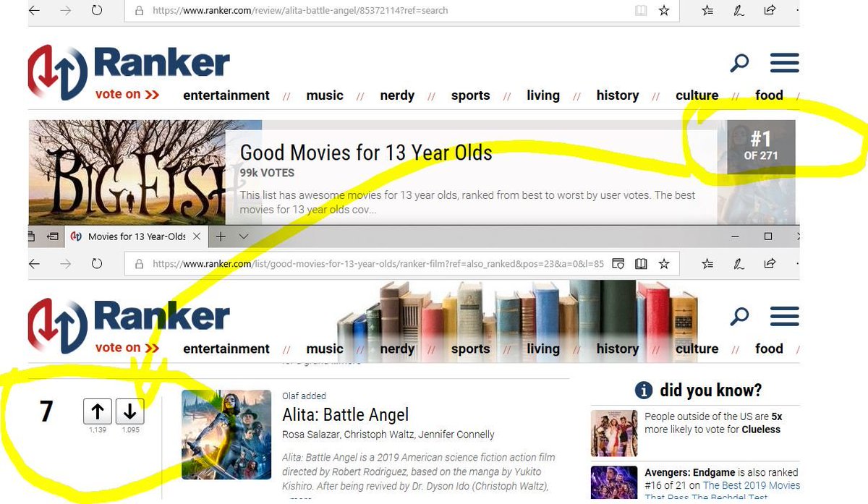
Task: Open culture category in the top window
Action: 697,95
